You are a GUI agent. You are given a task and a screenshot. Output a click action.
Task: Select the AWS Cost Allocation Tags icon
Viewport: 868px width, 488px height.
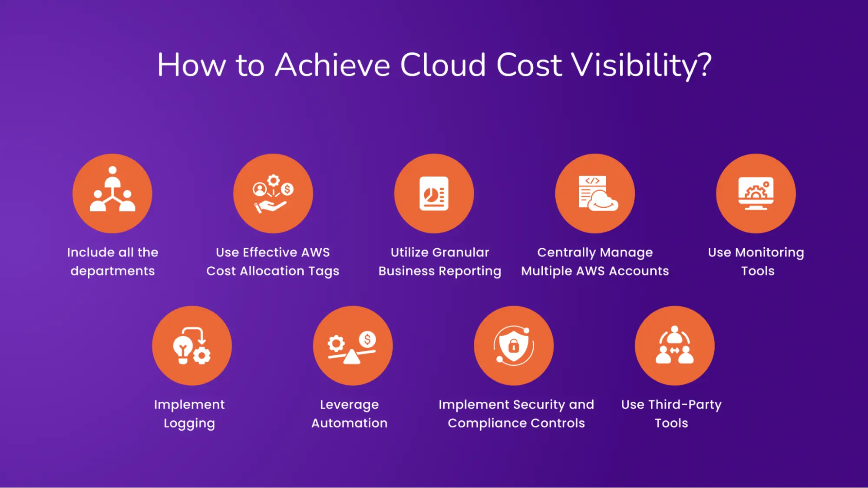tap(273, 193)
